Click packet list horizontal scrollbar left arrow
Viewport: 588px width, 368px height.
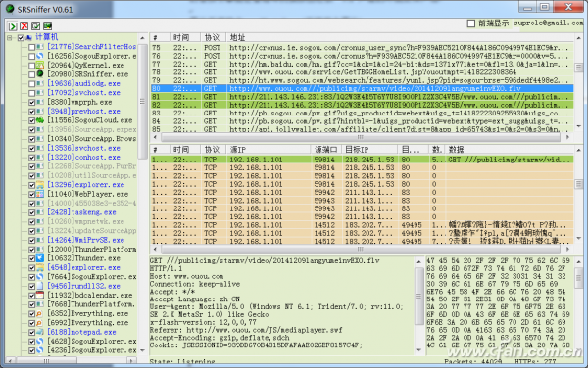coord(155,249)
